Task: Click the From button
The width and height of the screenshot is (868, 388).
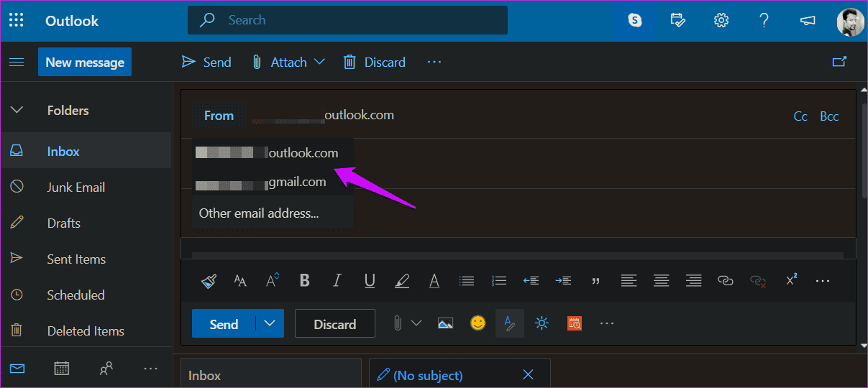Action: 219,116
